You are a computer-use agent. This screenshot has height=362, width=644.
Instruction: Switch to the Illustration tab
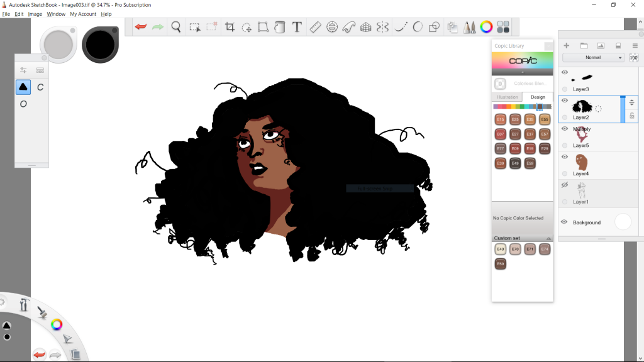tap(508, 97)
